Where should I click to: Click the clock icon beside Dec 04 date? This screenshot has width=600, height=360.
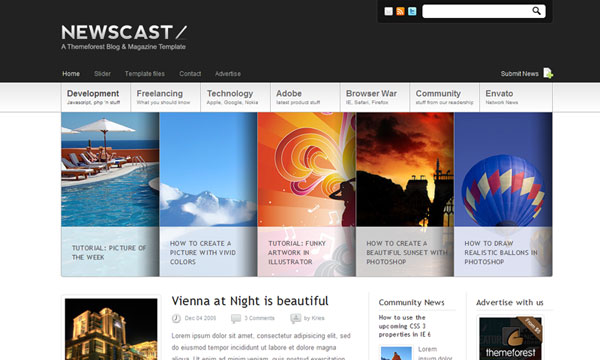point(176,318)
